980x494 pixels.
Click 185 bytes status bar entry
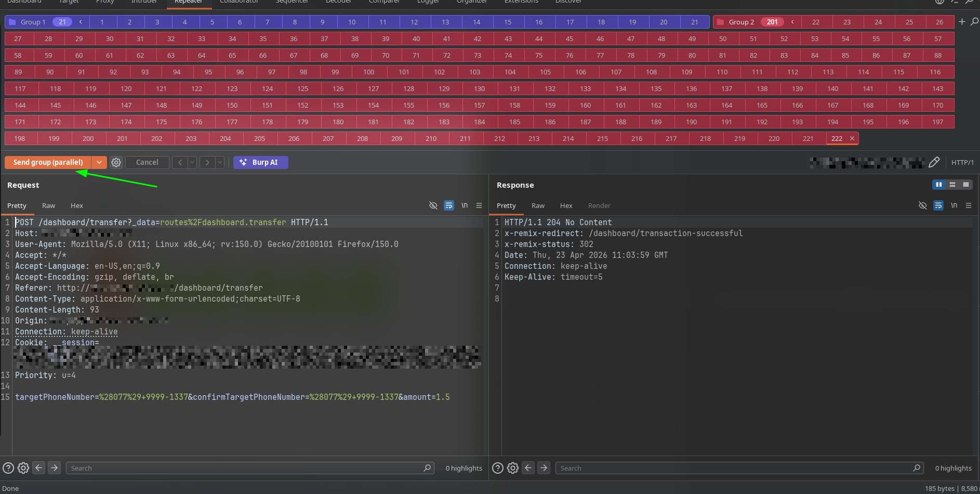pos(939,488)
